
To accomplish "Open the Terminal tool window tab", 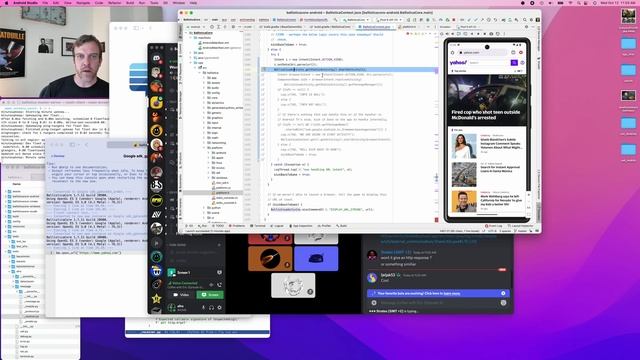I will pos(259,226).
